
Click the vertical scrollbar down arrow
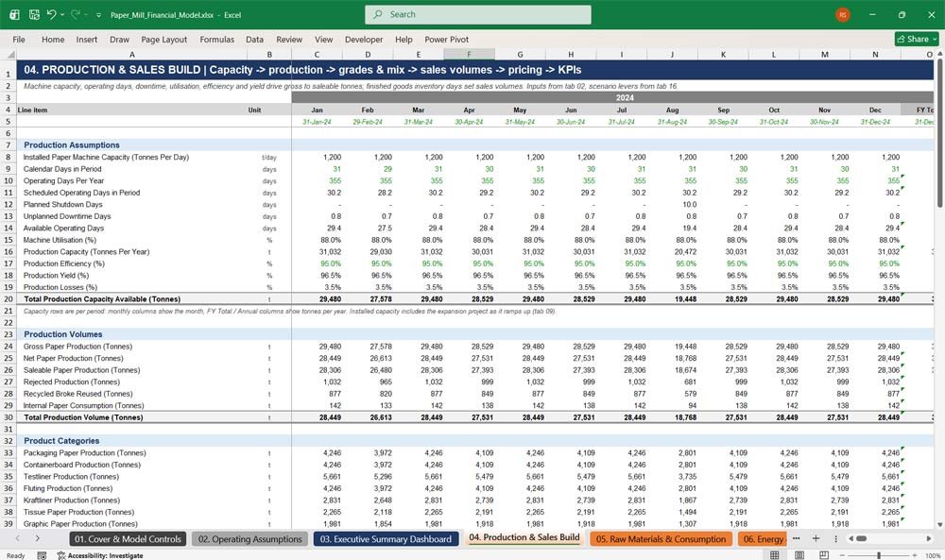point(939,524)
